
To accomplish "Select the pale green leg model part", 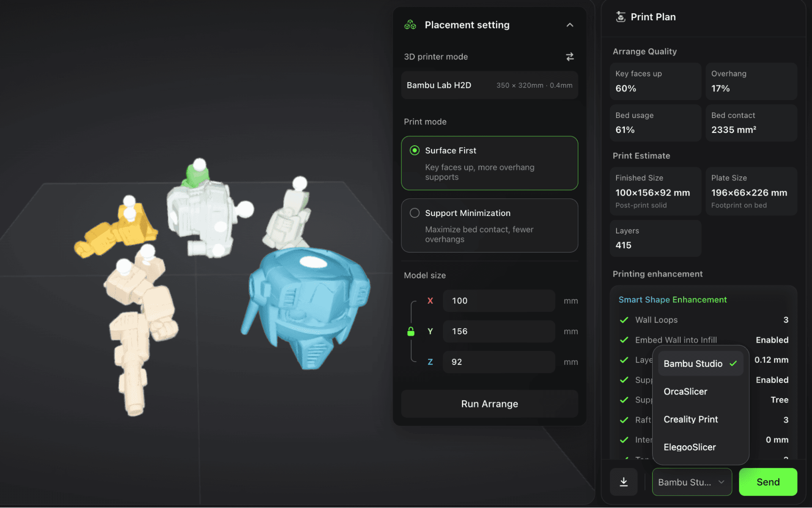I will point(287,220).
